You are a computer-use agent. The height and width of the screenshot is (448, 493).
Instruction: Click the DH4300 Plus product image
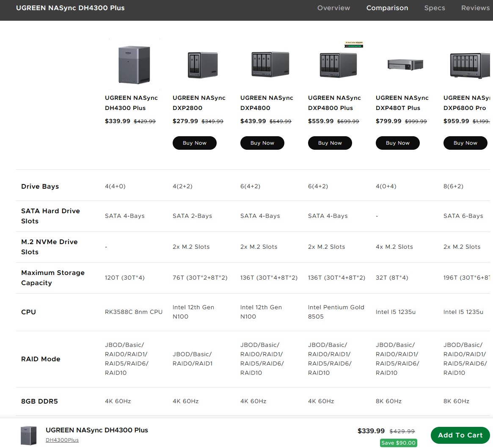tap(134, 65)
